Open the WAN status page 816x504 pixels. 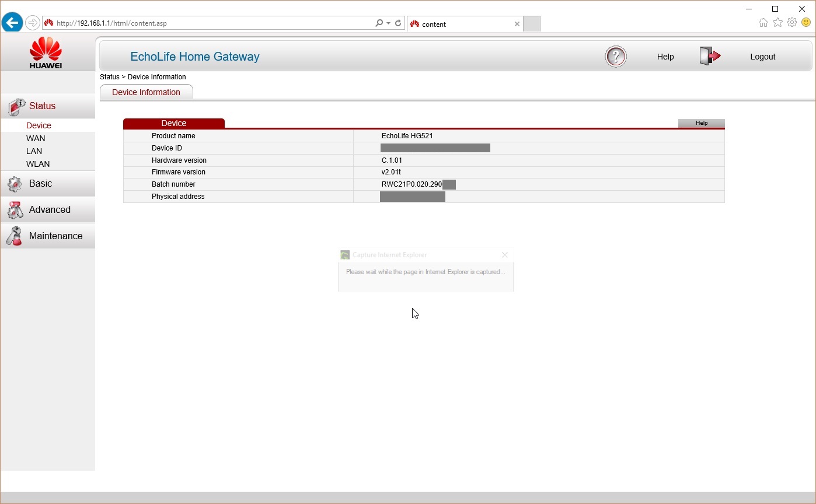point(36,138)
